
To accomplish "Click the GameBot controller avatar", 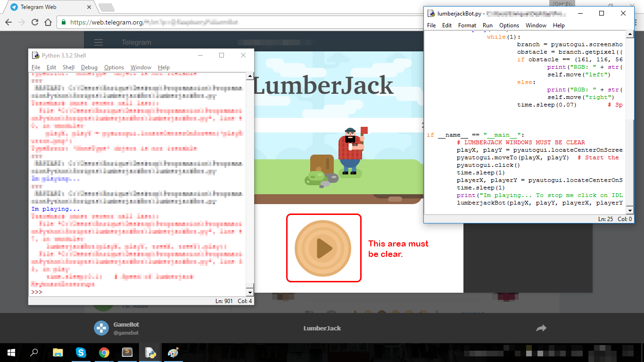I will (x=101, y=328).
